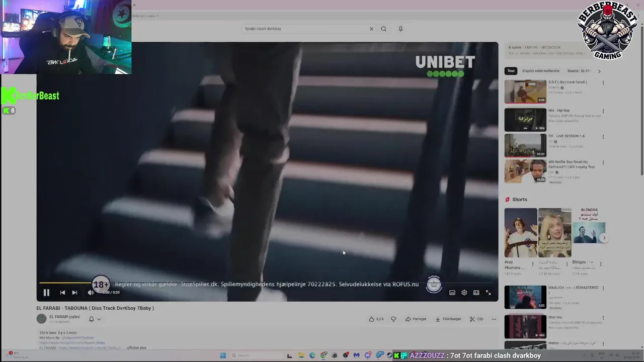Click the Windows taskbar search box
Screen dimensions: 644x362
pos(258,355)
